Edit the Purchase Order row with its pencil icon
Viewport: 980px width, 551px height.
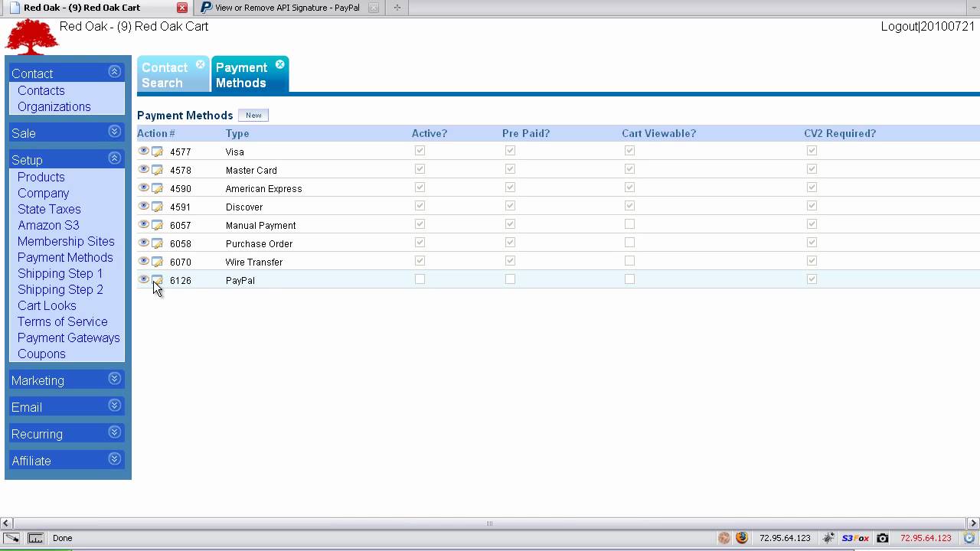click(x=157, y=243)
